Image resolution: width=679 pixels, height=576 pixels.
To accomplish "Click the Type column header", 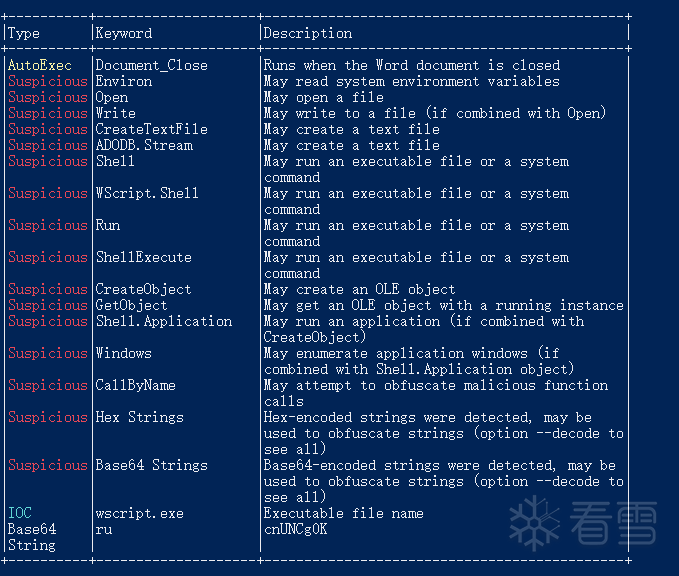I will click(x=24, y=33).
